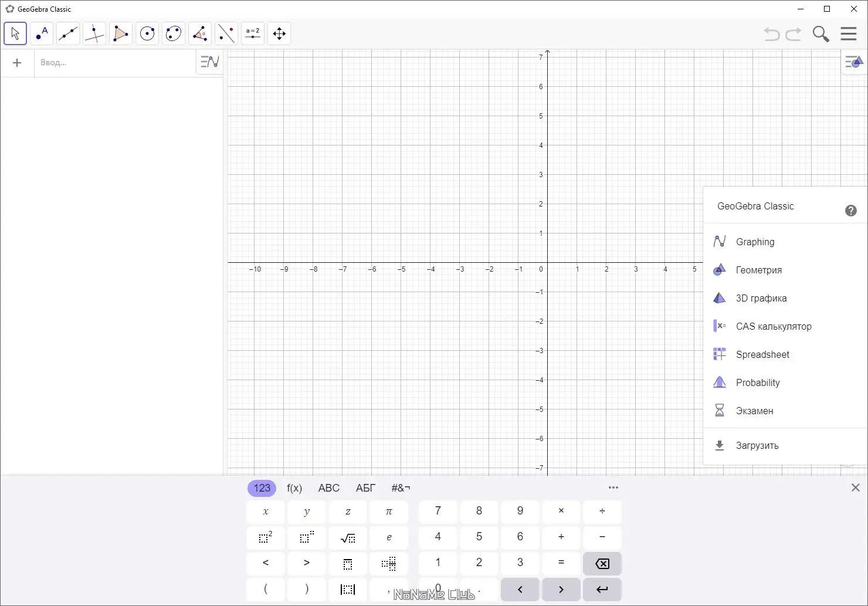Switch keyboard to the АБГ tab
Screen dimensions: 868x606
tap(365, 488)
